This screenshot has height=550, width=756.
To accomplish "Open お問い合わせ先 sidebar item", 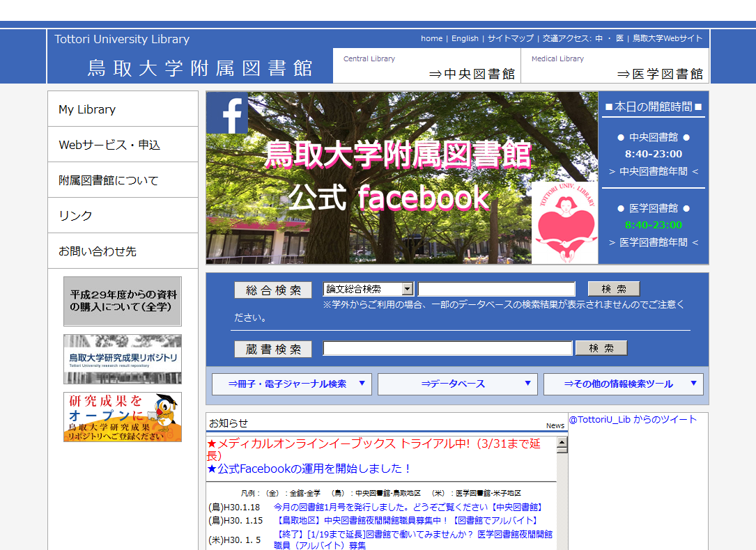I will click(x=123, y=251).
